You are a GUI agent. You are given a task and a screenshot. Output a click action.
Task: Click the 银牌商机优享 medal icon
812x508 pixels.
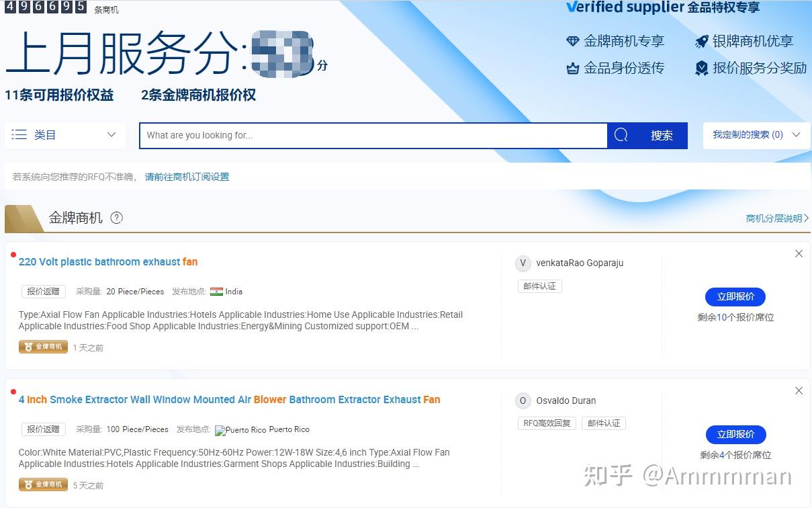(701, 41)
